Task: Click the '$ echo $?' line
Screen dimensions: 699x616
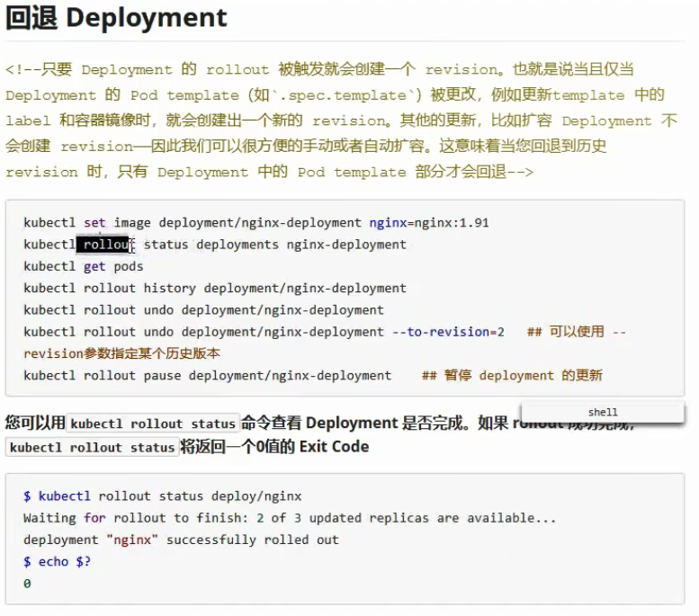Action: pyautogui.click(x=57, y=562)
